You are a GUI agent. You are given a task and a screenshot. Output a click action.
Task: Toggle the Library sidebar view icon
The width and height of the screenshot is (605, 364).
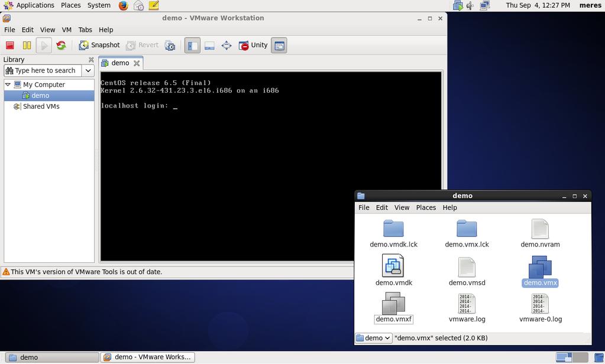click(x=192, y=45)
